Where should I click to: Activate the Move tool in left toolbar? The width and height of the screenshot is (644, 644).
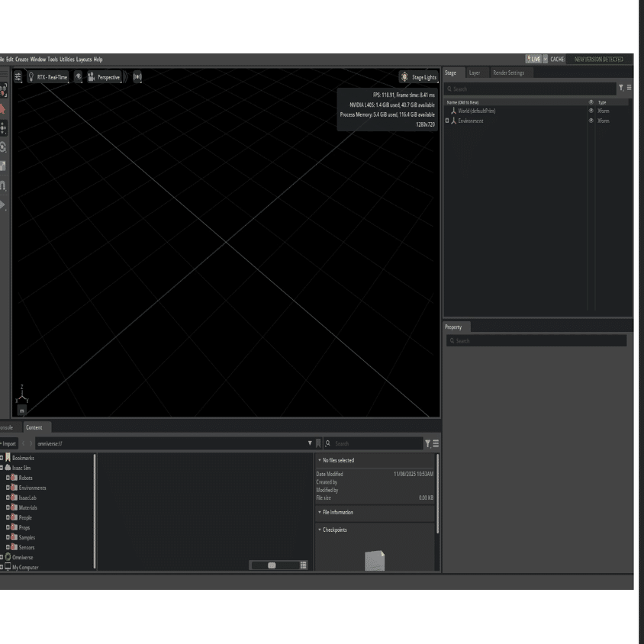click(3, 127)
